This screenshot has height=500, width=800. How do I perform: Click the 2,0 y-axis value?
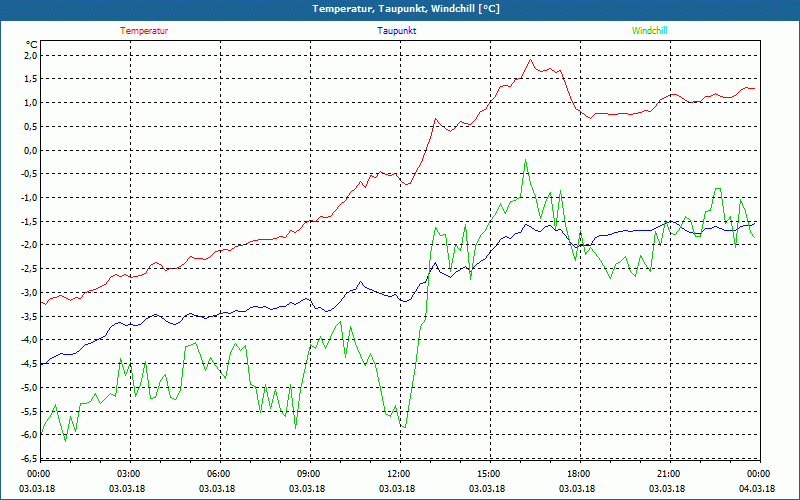click(x=31, y=55)
